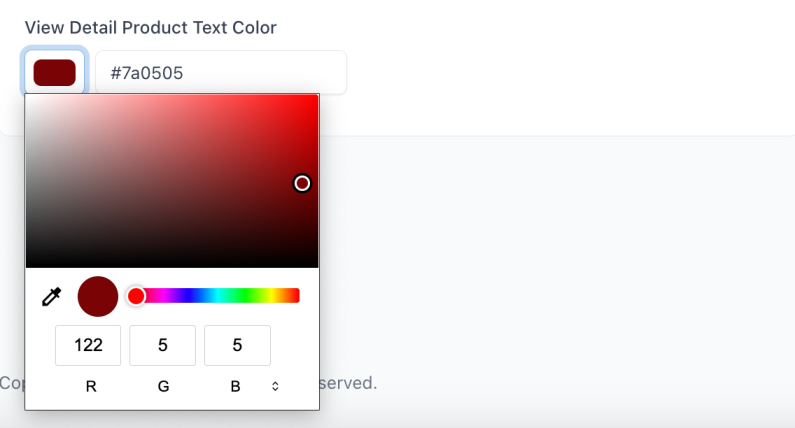Focus the #7a0505 hex color field
Image resolution: width=795 pixels, height=428 pixels.
point(220,73)
